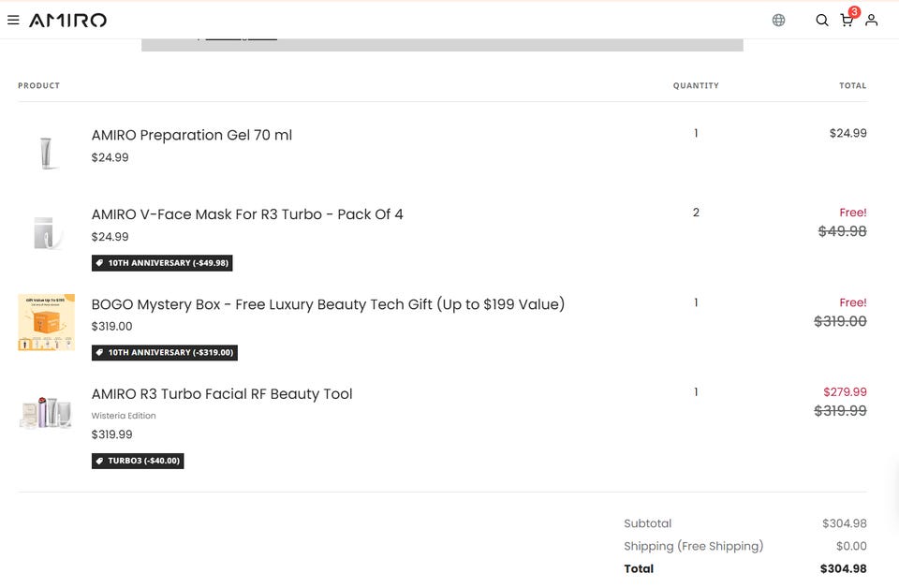
Task: Open AMIRO V-Face Mask For R3 Turbo link
Action: click(x=247, y=214)
